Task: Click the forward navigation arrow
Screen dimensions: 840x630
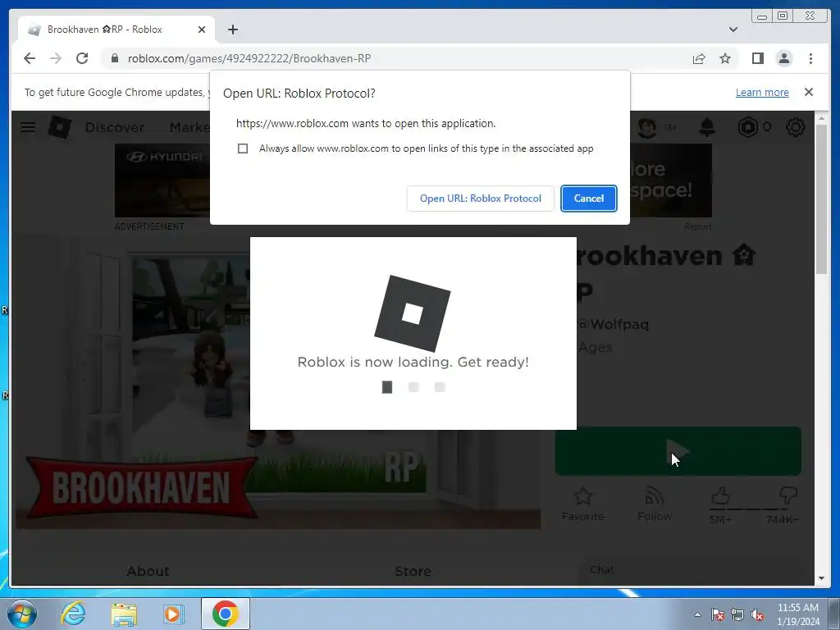Action: pyautogui.click(x=56, y=58)
